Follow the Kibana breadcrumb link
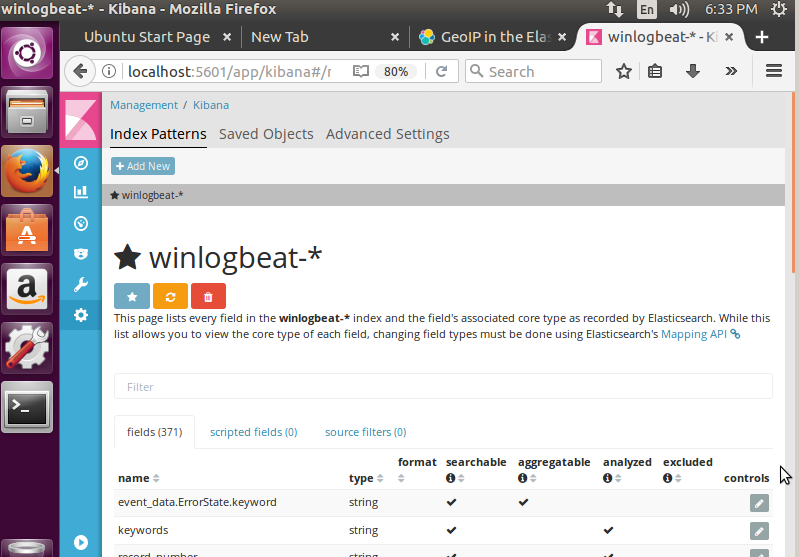Viewport: 799px width, 557px height. click(x=211, y=105)
